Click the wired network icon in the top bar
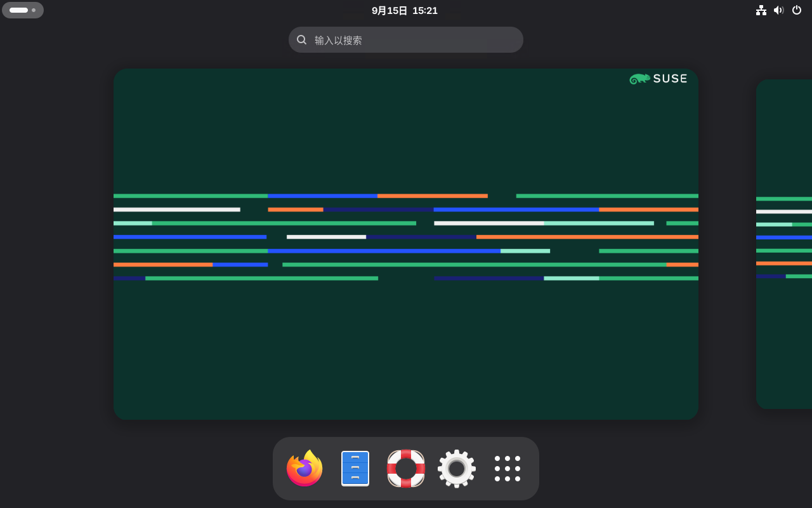Image resolution: width=812 pixels, height=508 pixels. click(761, 10)
